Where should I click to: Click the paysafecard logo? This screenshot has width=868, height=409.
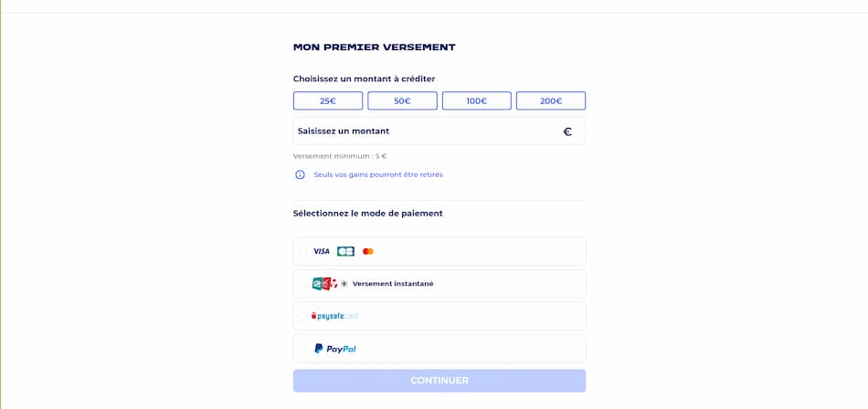pos(335,316)
